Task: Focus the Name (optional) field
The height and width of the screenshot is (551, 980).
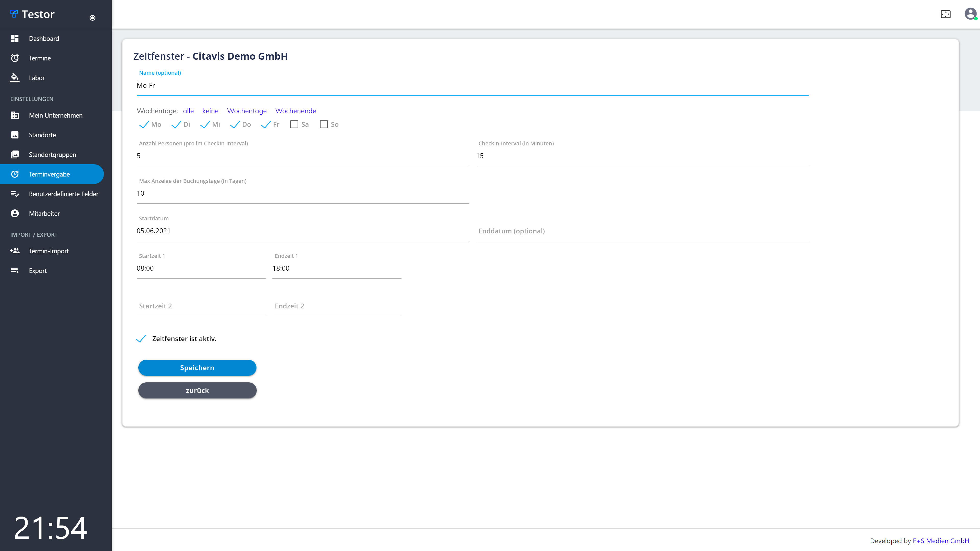Action: (472, 85)
